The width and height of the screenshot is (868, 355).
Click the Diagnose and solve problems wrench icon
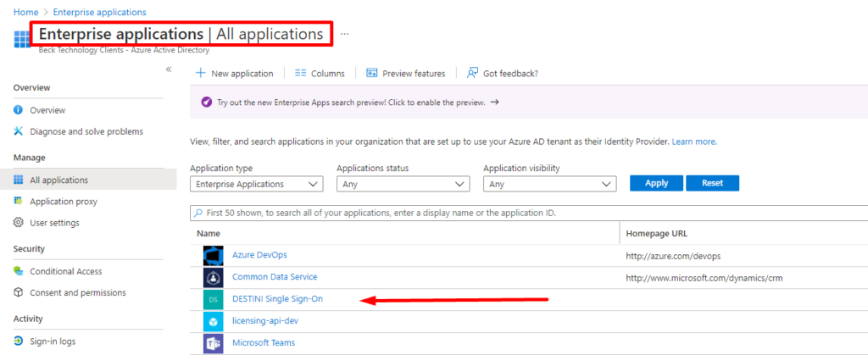tap(19, 131)
